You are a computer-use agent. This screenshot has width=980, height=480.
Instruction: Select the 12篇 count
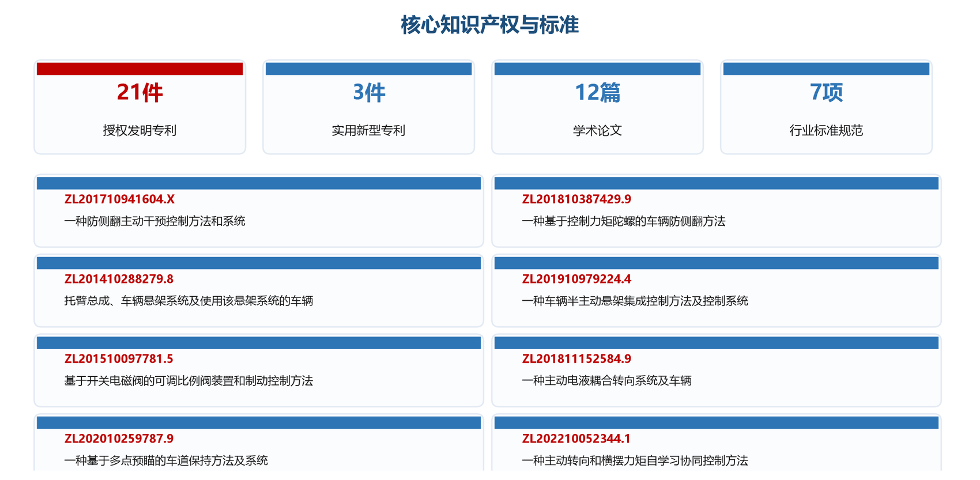click(597, 92)
